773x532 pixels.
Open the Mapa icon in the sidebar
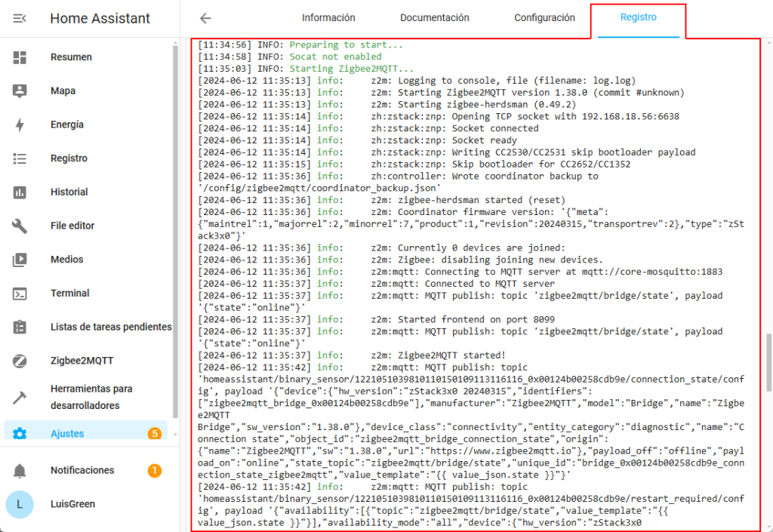[x=20, y=91]
